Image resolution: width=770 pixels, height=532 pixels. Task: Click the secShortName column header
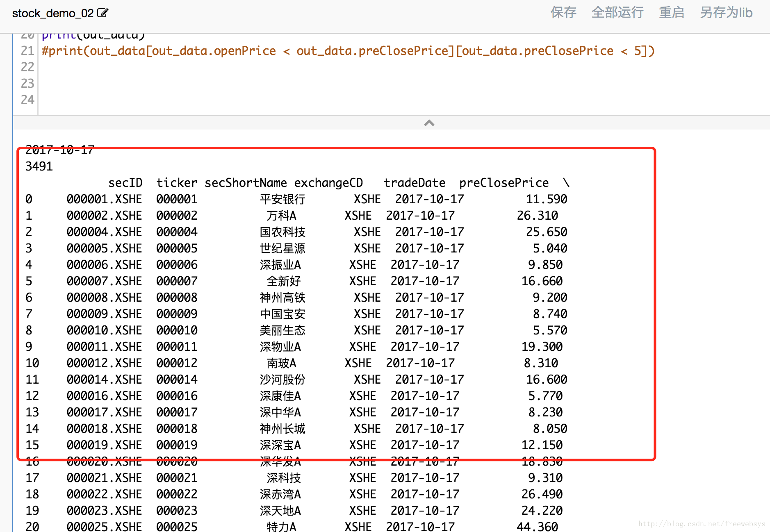point(246,183)
